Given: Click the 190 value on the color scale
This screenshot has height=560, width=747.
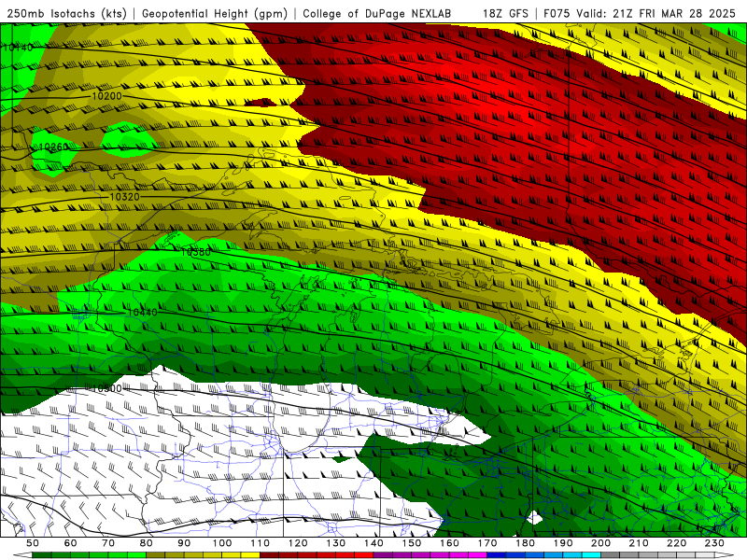Looking at the screenshot, I should (x=563, y=543).
